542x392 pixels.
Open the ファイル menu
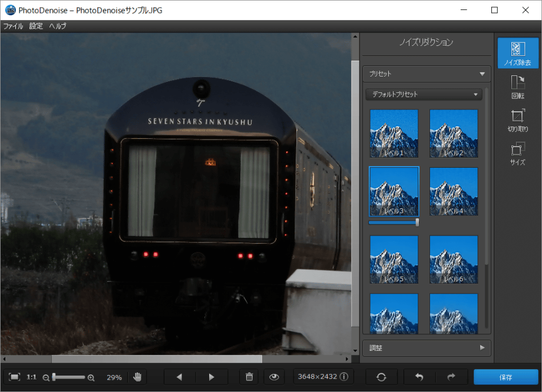click(13, 26)
